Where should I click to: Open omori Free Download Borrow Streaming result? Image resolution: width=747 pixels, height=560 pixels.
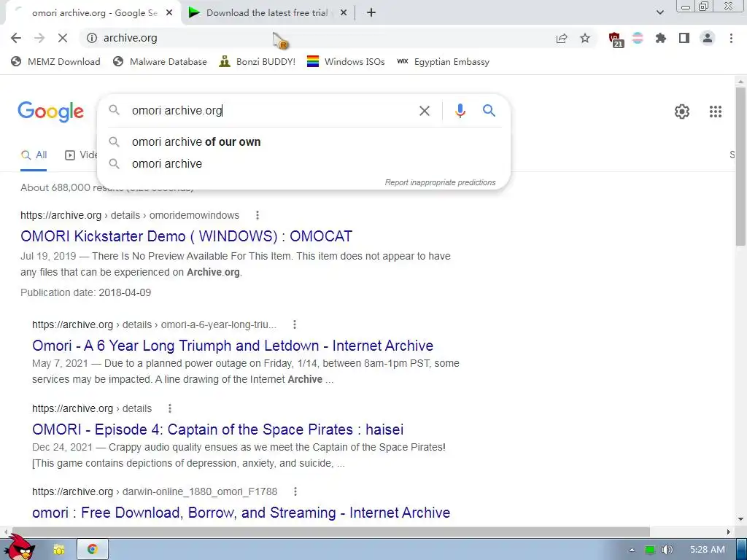(x=241, y=513)
